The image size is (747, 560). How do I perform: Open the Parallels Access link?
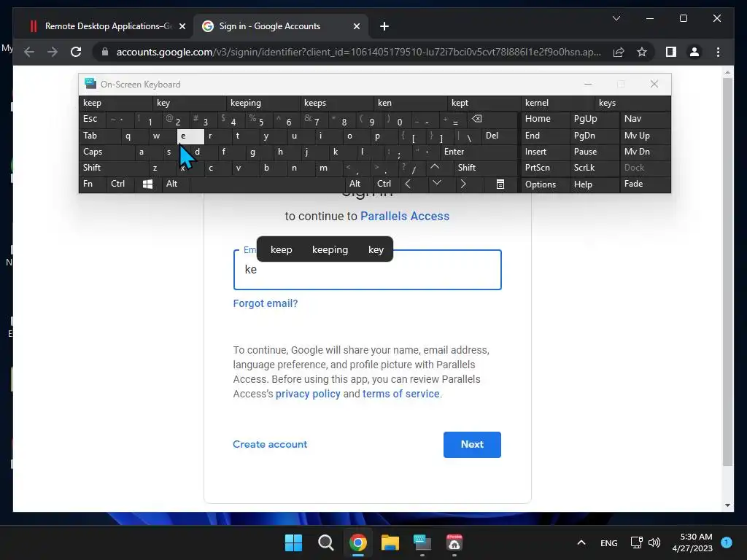coord(405,216)
